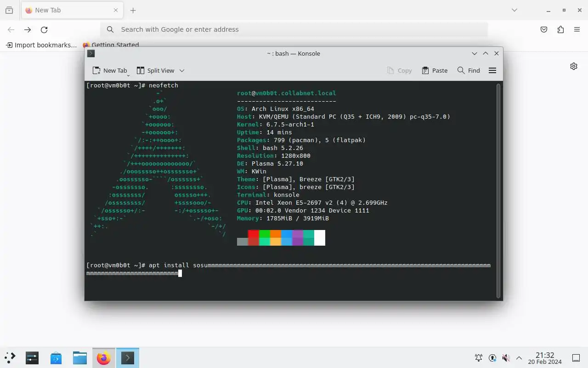Click Konsole's vertical scrollbar

pyautogui.click(x=498, y=190)
